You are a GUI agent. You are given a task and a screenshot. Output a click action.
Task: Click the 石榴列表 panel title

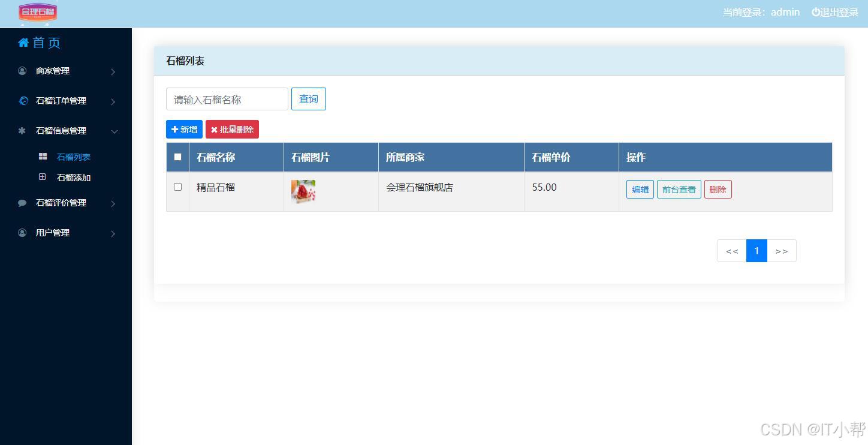185,61
